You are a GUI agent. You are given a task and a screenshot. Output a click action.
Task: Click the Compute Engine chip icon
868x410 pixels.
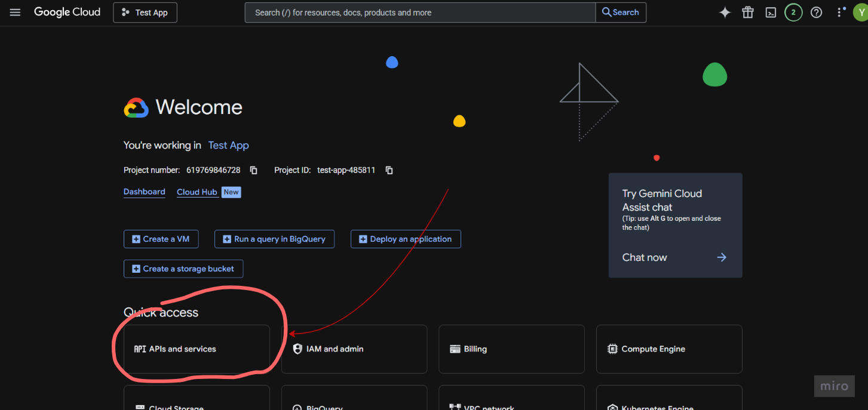(612, 349)
